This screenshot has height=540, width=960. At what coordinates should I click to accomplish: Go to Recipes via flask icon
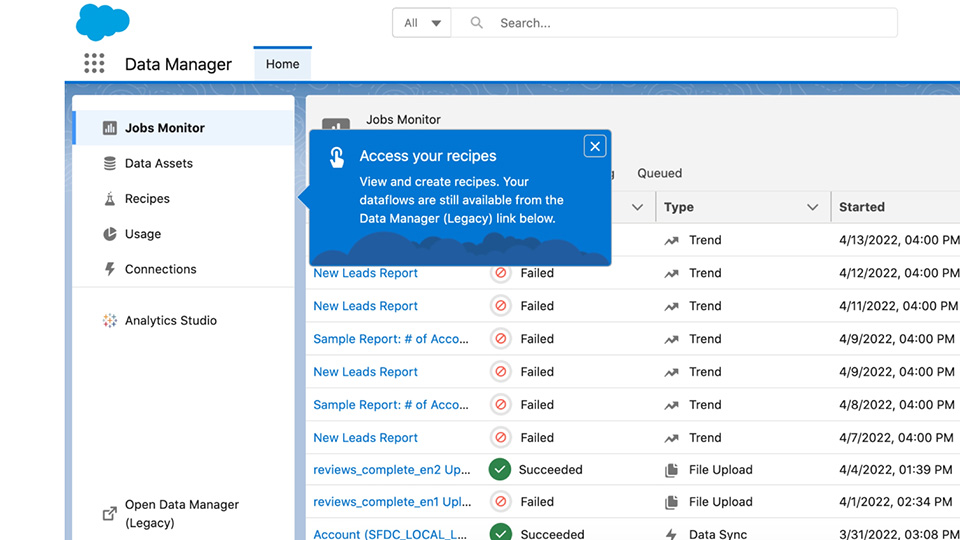pyautogui.click(x=147, y=199)
